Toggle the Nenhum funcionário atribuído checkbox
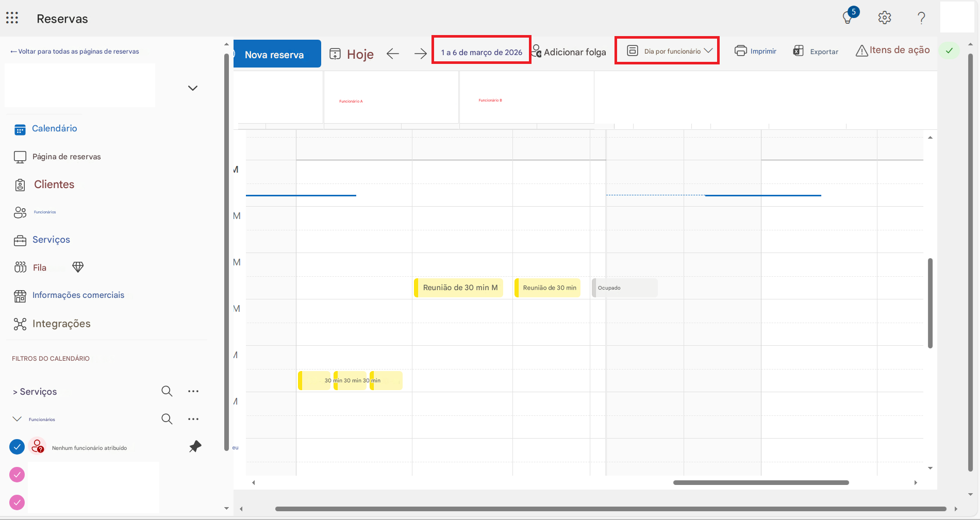This screenshot has height=520, width=980. click(17, 447)
